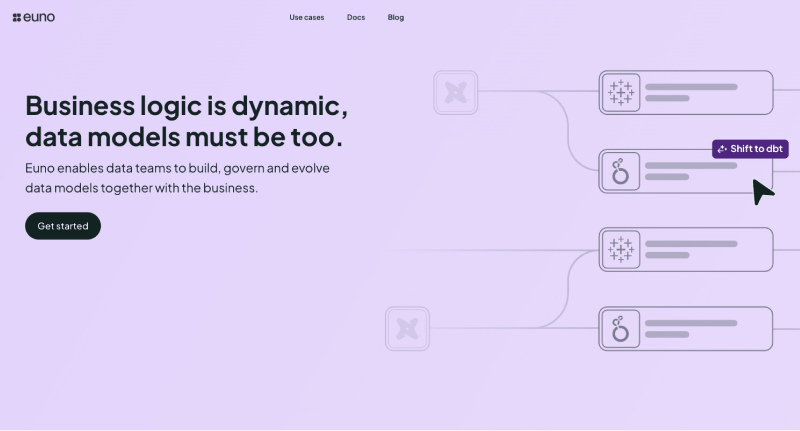Click the Looker icon in the second card
Screen dimensions: 800x431
(621, 171)
